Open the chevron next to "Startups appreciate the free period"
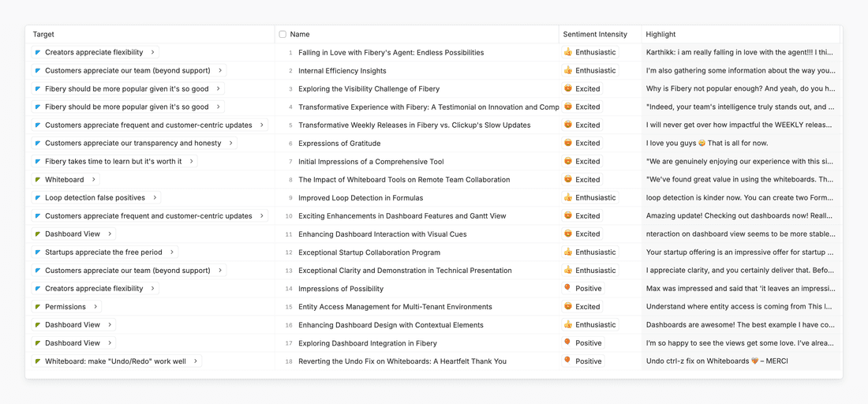Screen dimensions: 868x404 [171, 252]
